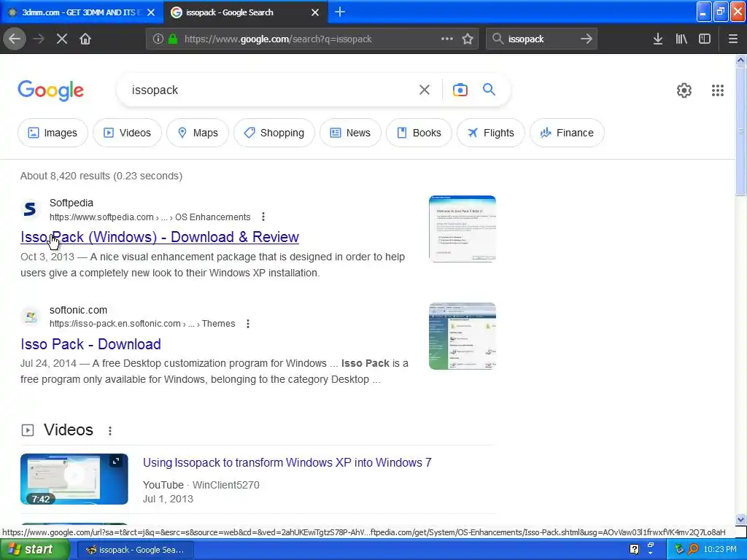Filter results by Videos
The image size is (747, 560).
(x=127, y=133)
